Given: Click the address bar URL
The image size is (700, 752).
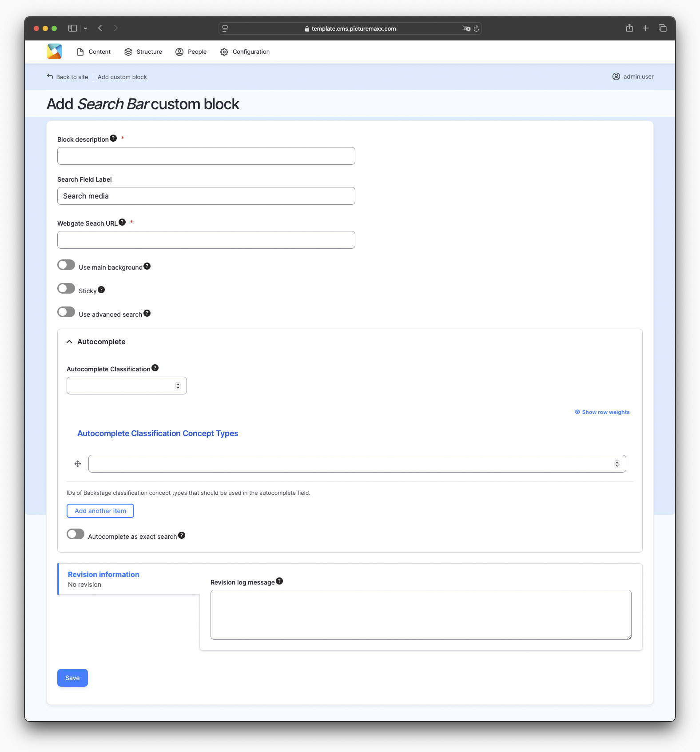Looking at the screenshot, I should point(354,28).
